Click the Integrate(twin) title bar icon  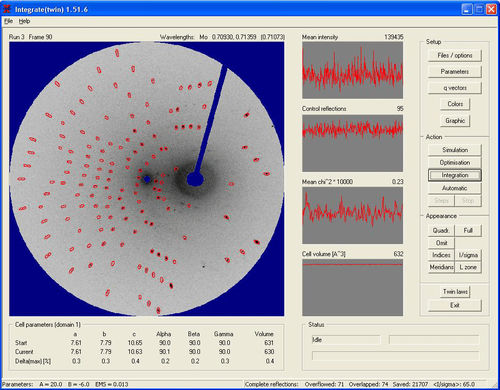coord(7,9)
